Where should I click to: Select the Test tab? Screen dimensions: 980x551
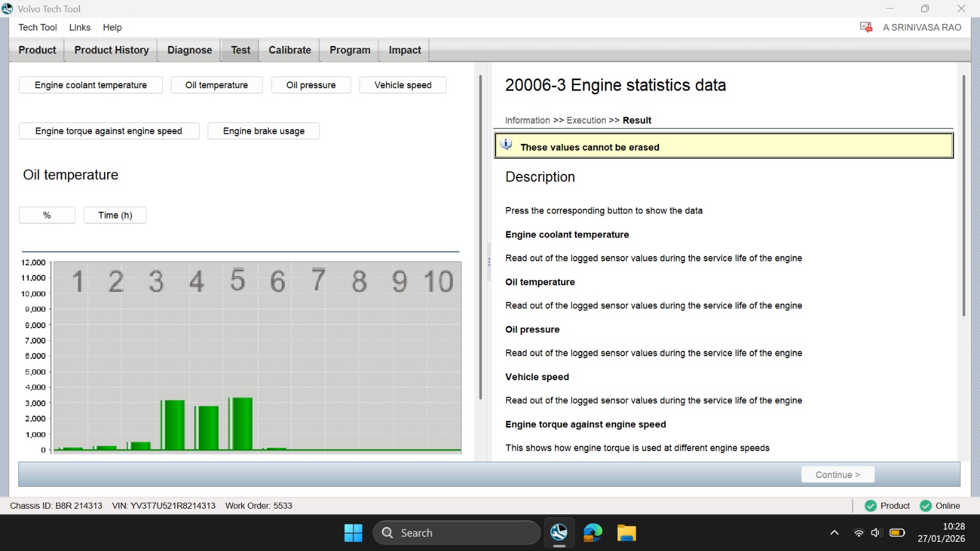click(240, 50)
